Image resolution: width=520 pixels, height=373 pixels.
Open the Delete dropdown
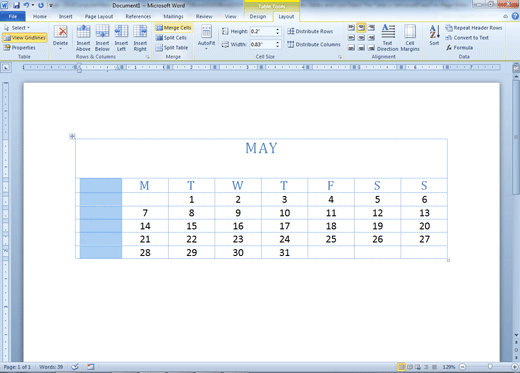[60, 38]
